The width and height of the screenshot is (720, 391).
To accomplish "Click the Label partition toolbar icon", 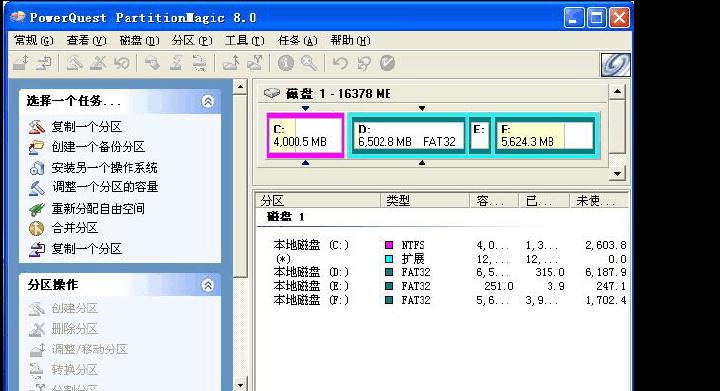I will (x=152, y=62).
